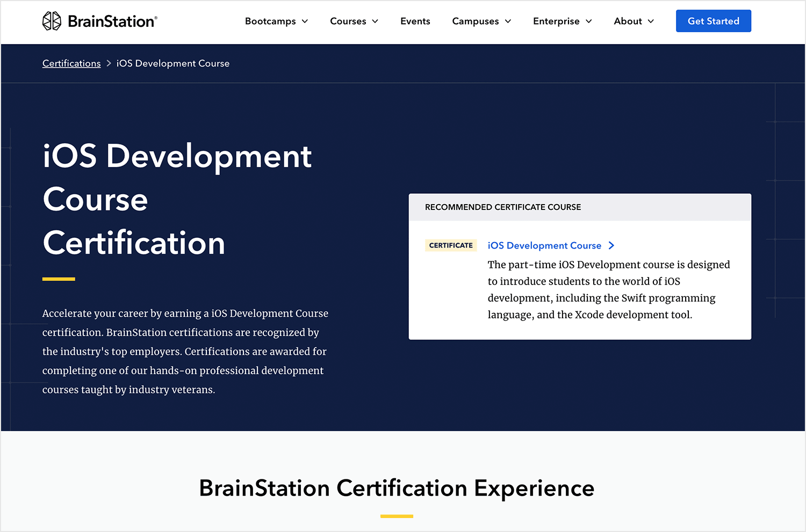Click the Enterprise dropdown chevron icon
Viewport: 806px width, 532px height.
589,21
